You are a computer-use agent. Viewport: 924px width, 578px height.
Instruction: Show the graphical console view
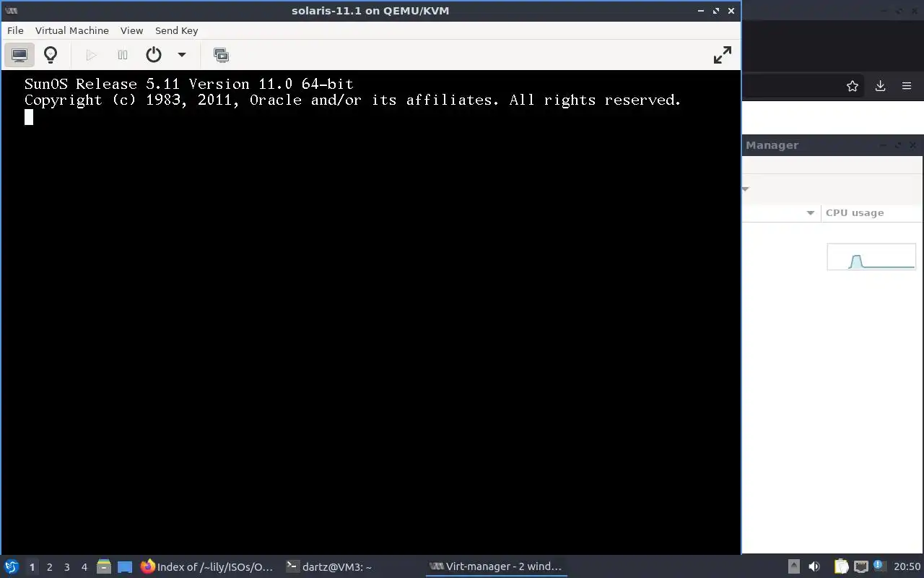click(19, 55)
